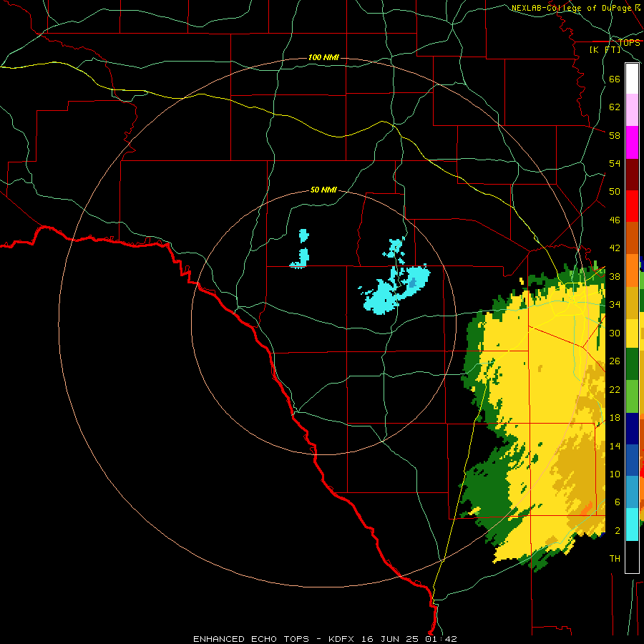Click the 46 value on the legend
This screenshot has width=644, height=644.
[x=615, y=220]
